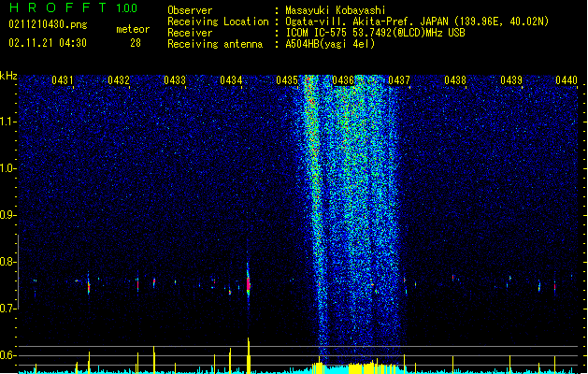The height and width of the screenshot is (374, 588).
Task: Select observer name Masayuki Kobayashi
Action: [x=336, y=10]
